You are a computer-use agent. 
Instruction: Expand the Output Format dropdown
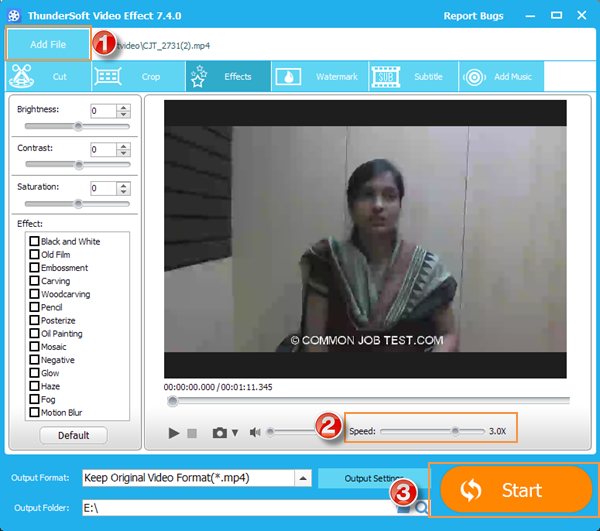[303, 478]
